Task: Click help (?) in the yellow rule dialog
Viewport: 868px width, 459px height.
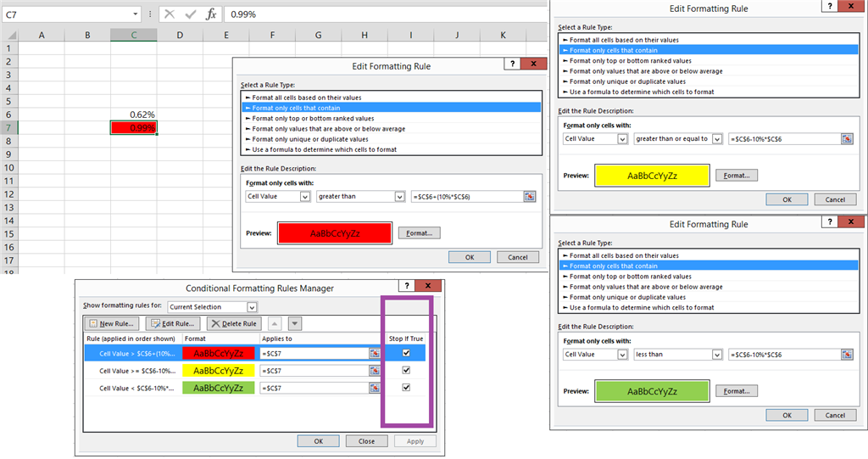Action: [x=829, y=6]
